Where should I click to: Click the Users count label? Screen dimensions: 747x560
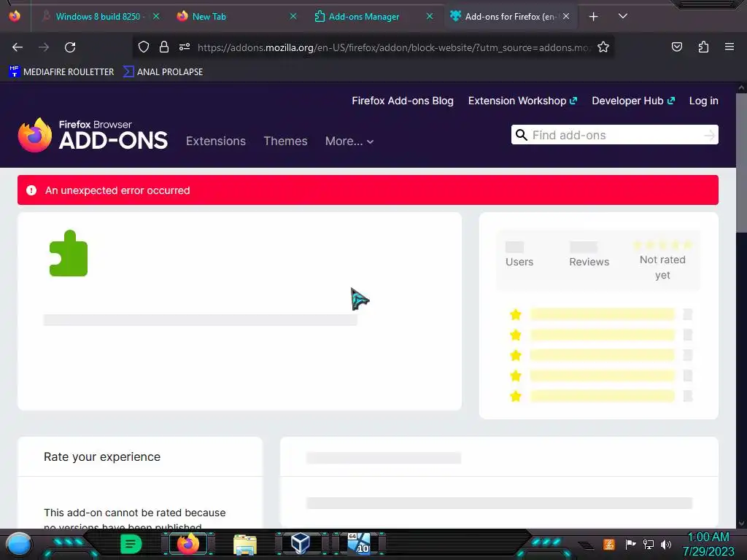point(519,262)
